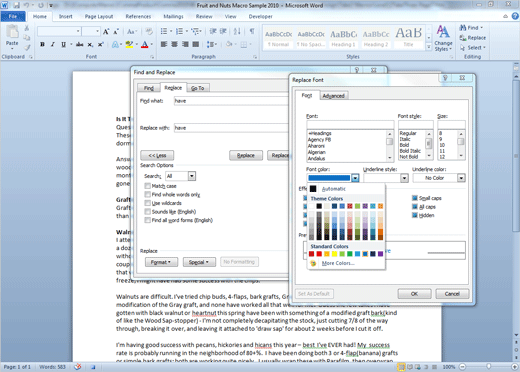This screenshot has height=372, width=520.
Task: Click Cancel in Replace Font dialog
Action: coord(452,294)
